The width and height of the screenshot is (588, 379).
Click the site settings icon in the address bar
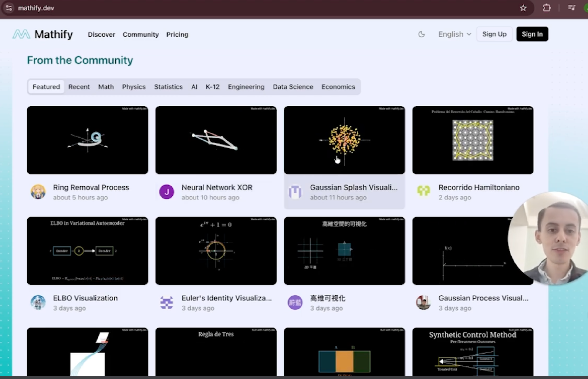coord(9,8)
